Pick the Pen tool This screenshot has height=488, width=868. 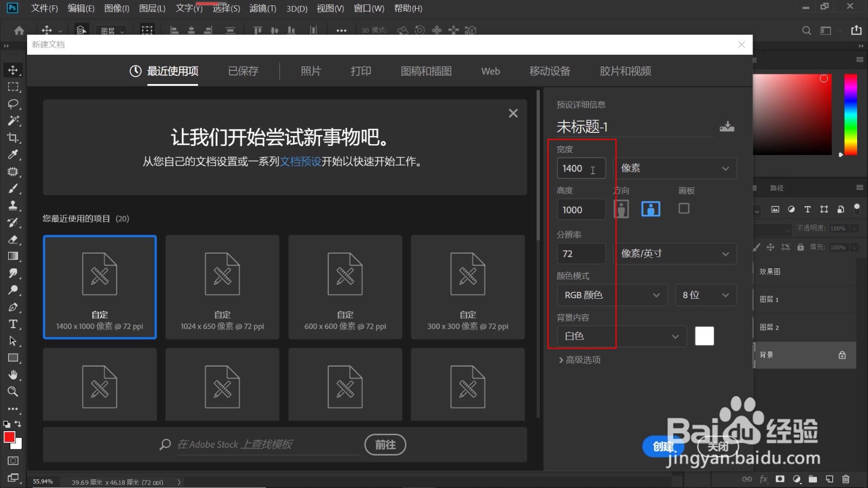tap(13, 307)
